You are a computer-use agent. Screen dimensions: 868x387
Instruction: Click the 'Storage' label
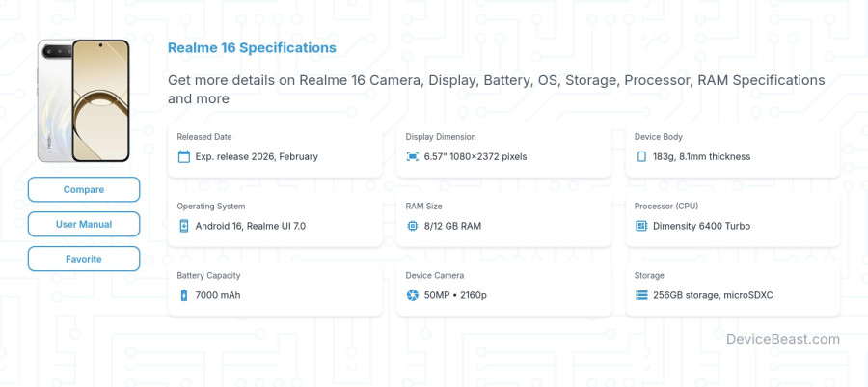(649, 275)
